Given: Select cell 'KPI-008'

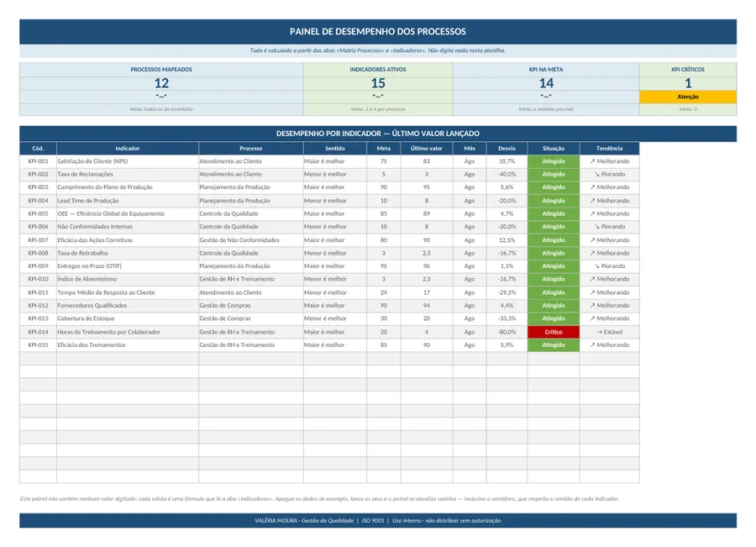Looking at the screenshot, I should coord(38,253).
